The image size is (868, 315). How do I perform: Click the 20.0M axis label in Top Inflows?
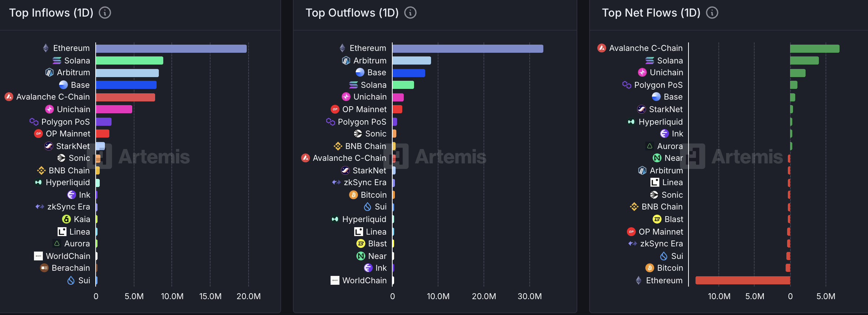pos(249,296)
